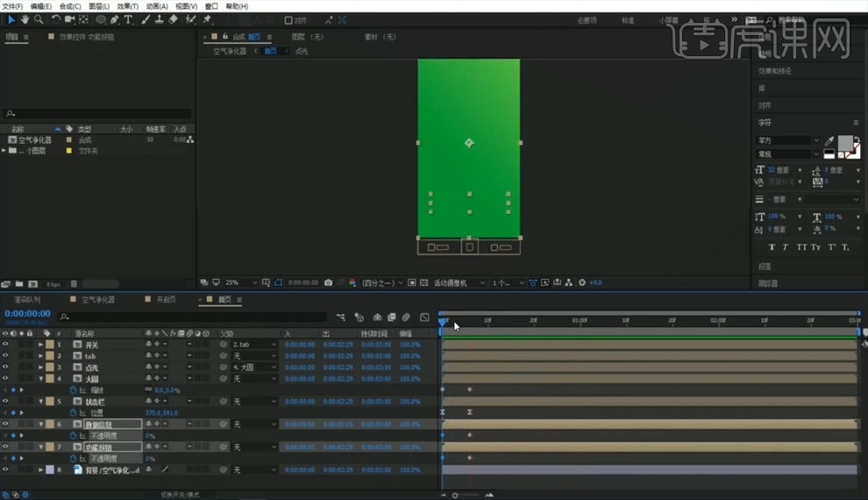Select the Puppet Pin tool
The width and height of the screenshot is (868, 500).
click(x=208, y=20)
